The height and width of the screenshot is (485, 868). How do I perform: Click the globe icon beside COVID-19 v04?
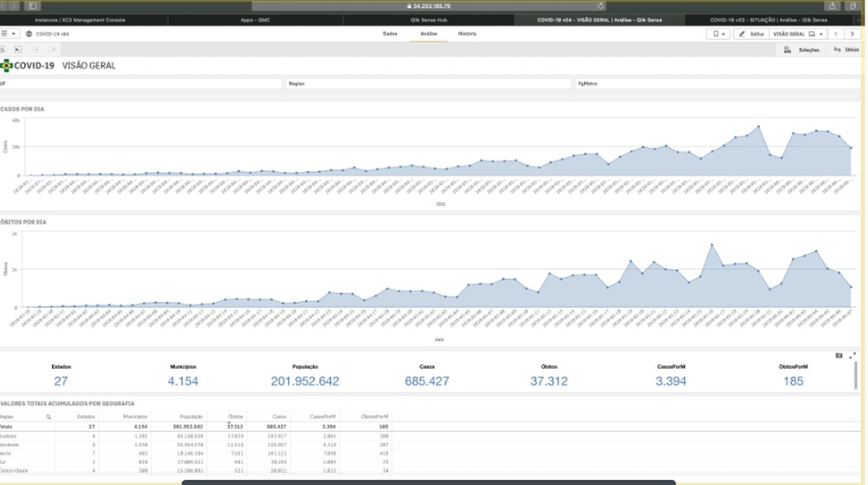[x=30, y=34]
